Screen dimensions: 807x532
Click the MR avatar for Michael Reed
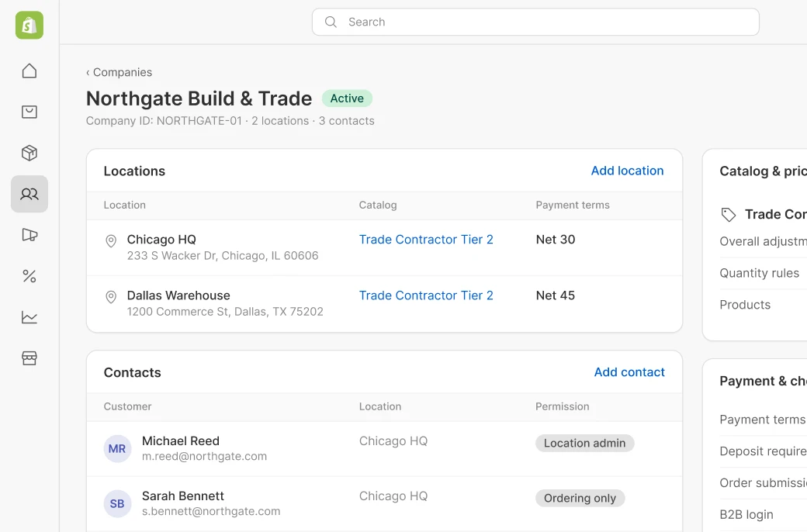(117, 449)
